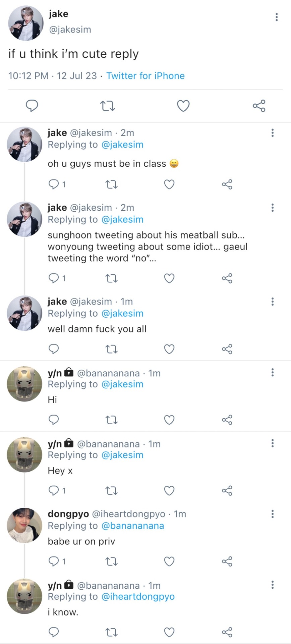Retweet jake's main tweet

pyautogui.click(x=108, y=106)
